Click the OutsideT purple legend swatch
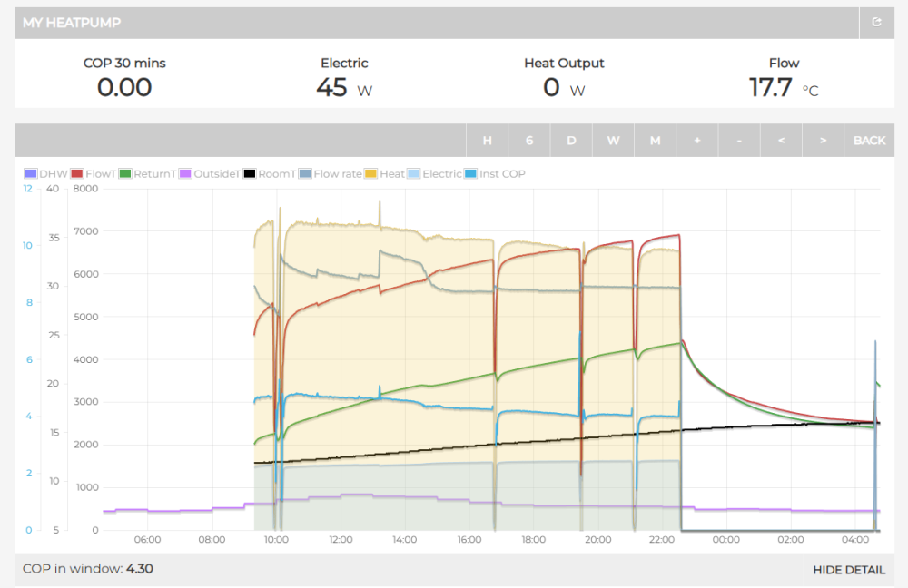This screenshot has width=908, height=588. pyautogui.click(x=187, y=173)
